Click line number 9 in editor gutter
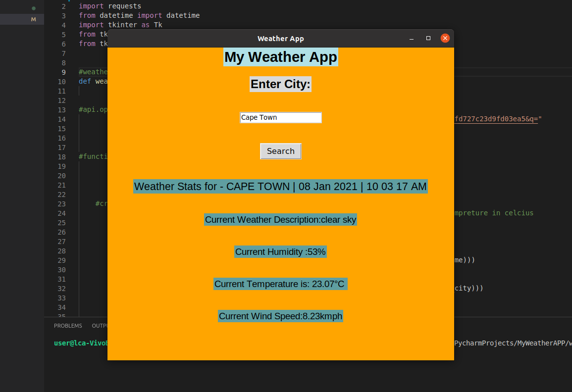 [x=63, y=72]
